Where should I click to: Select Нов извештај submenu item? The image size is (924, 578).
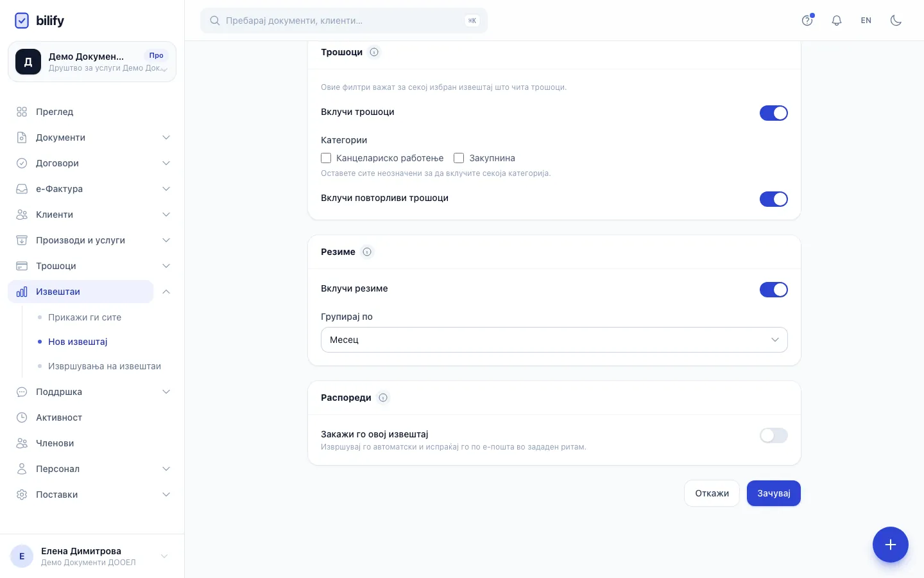click(x=78, y=342)
